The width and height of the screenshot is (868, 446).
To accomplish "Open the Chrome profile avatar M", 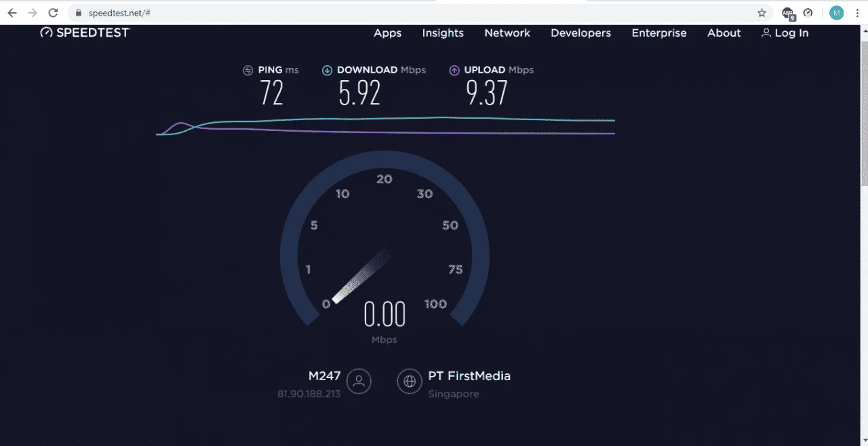I will coord(836,13).
